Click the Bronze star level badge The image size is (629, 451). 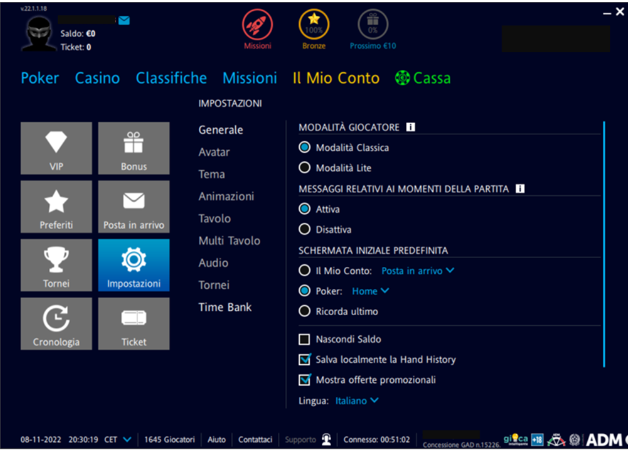coord(314,25)
